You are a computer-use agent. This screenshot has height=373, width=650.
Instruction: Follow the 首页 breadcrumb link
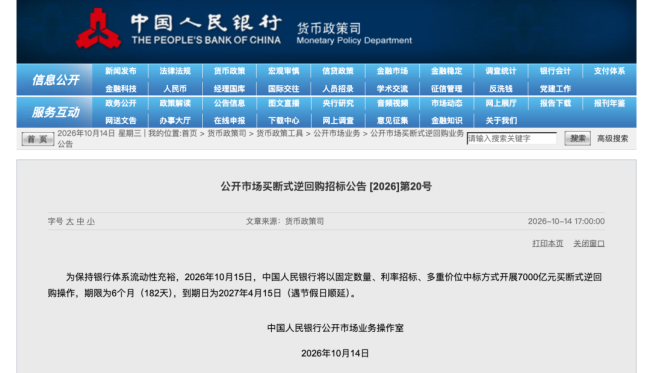(189, 133)
